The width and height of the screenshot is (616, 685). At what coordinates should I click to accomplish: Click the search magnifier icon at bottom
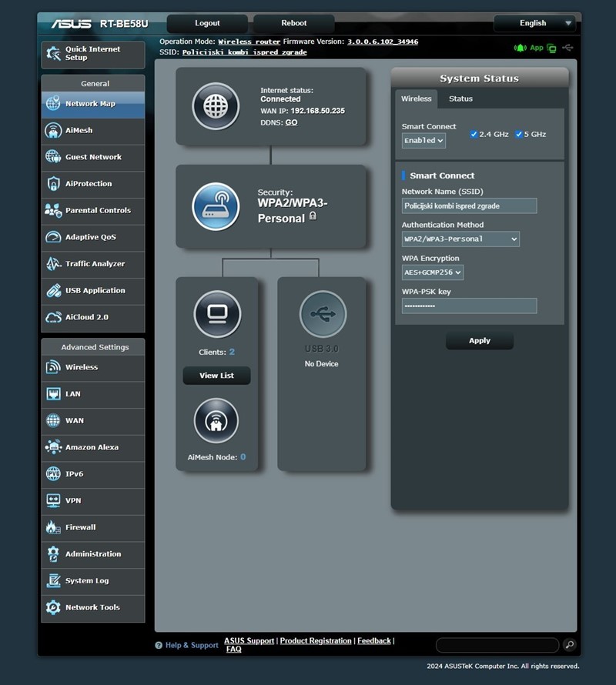click(x=569, y=645)
